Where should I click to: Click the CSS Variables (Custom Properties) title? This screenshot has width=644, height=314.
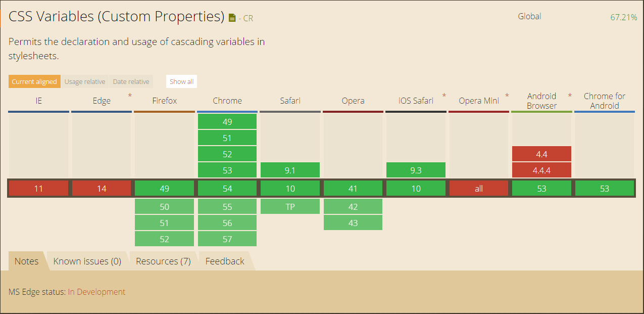(116, 16)
